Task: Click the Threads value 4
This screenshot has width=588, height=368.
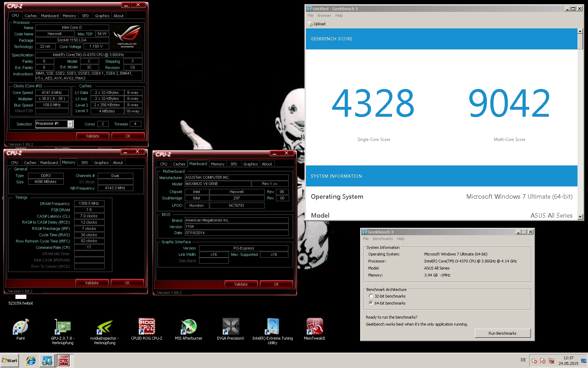Action: pyautogui.click(x=135, y=124)
